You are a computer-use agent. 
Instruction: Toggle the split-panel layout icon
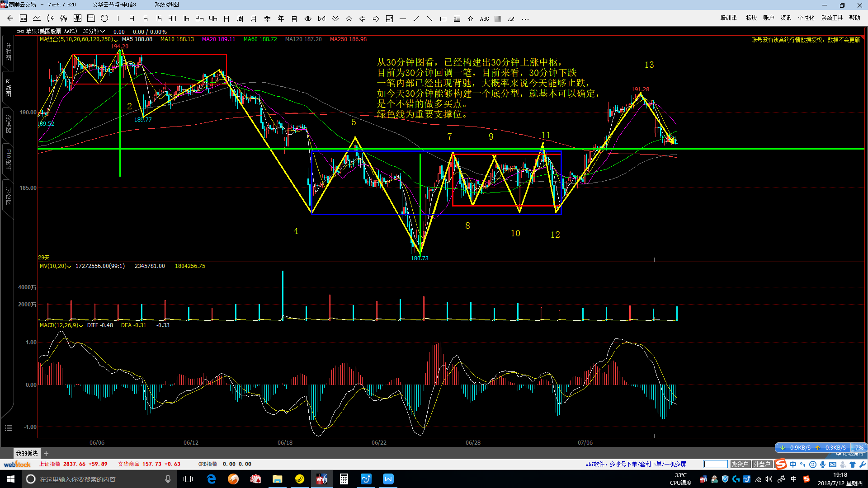pyautogui.click(x=389, y=19)
